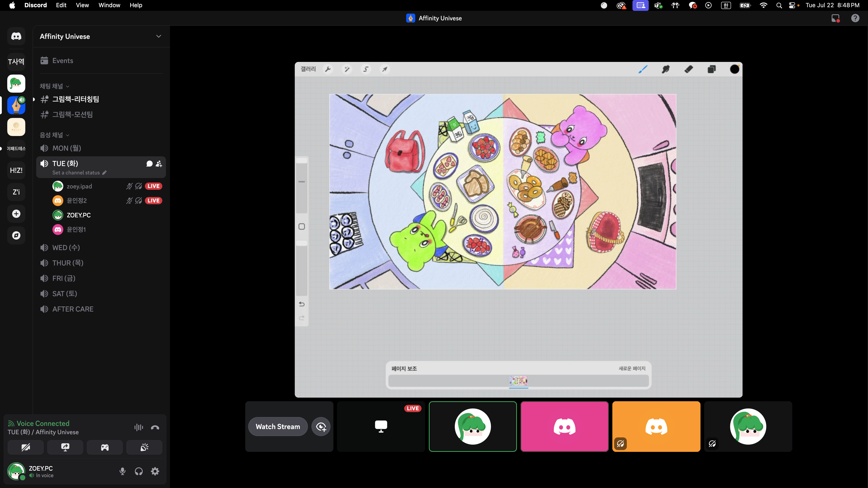Open the View menu in menu bar

(82, 5)
